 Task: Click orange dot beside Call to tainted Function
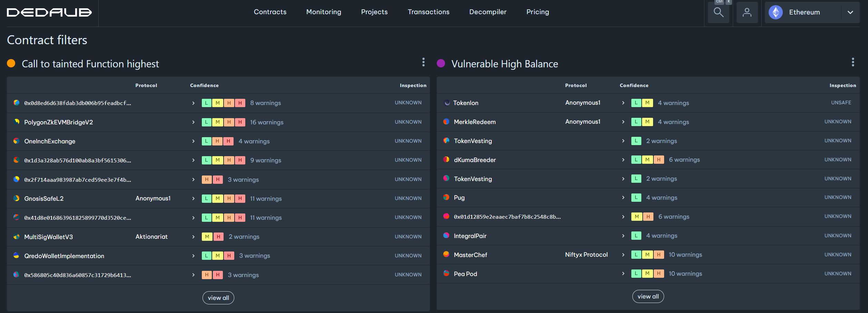[x=11, y=64]
